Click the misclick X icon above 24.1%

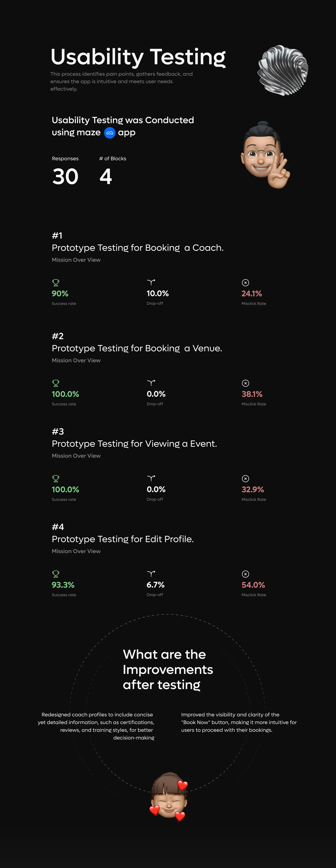pyautogui.click(x=245, y=283)
